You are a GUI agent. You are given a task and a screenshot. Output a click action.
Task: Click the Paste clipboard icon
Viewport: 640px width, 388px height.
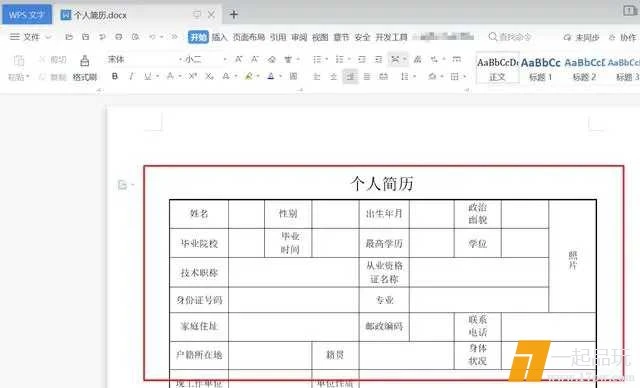18,61
